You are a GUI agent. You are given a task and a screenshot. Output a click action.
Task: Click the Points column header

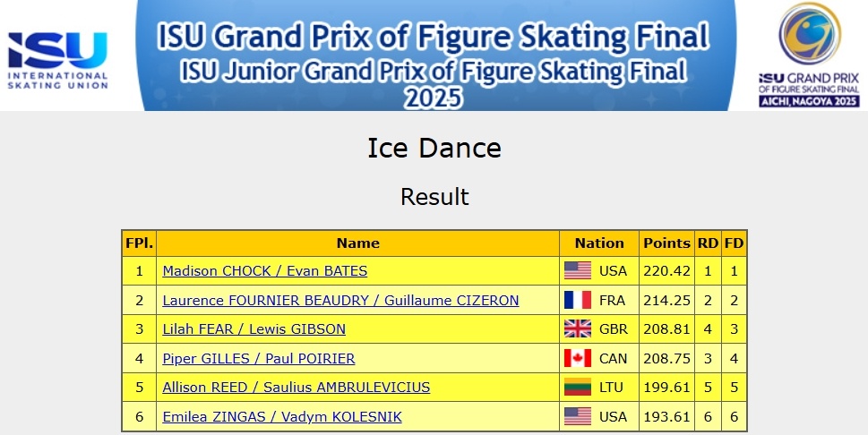[x=666, y=243]
